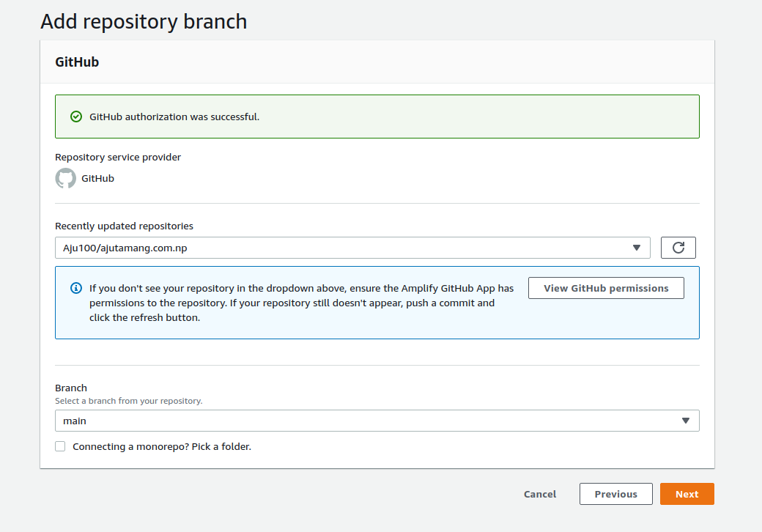The height and width of the screenshot is (532, 762).
Task: Toggle the monorepo folder checkbox
Action: tap(60, 446)
